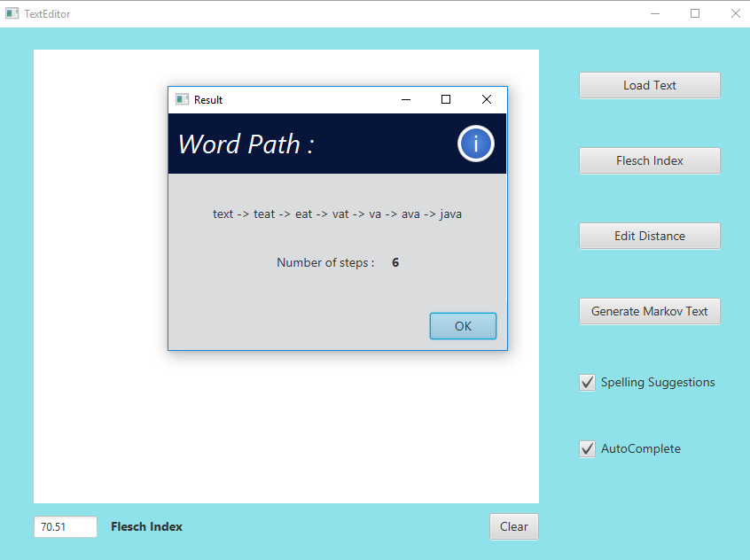The image size is (750, 560).
Task: Click the 'TextEditor' window title text
Action: (x=47, y=14)
